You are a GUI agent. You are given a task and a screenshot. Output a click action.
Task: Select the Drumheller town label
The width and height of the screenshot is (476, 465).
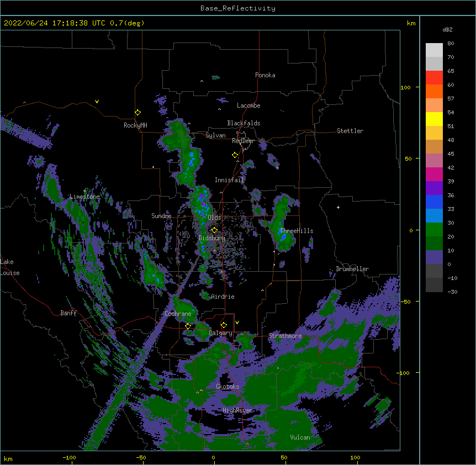coord(352,269)
